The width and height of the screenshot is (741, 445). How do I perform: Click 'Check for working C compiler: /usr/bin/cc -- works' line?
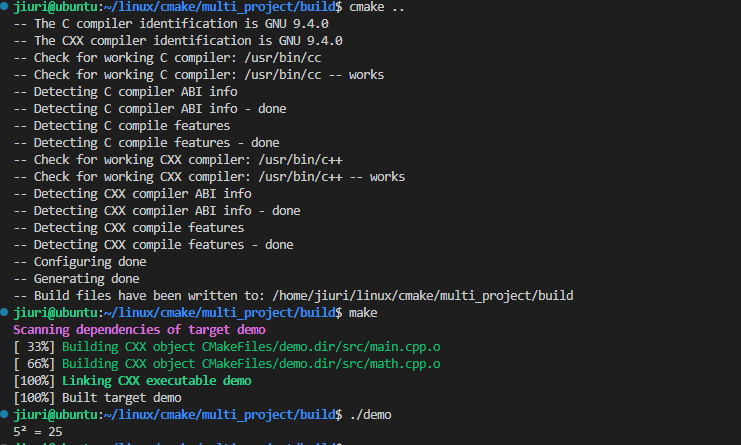tap(199, 75)
